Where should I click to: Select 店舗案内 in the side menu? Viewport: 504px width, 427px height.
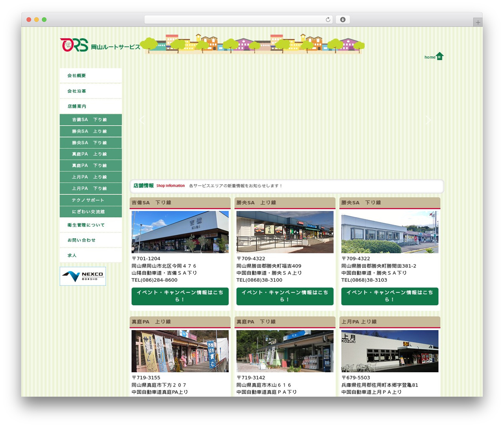point(91,106)
